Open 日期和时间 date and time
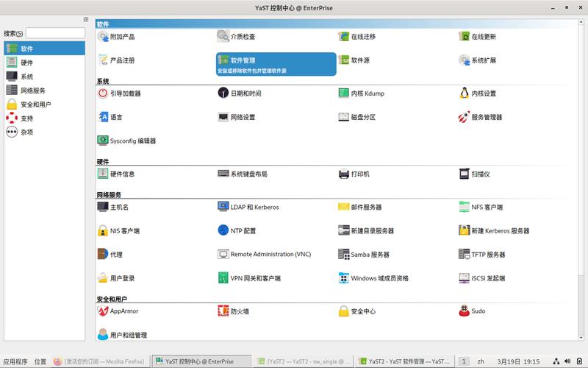This screenshot has width=588, height=368. coord(240,93)
